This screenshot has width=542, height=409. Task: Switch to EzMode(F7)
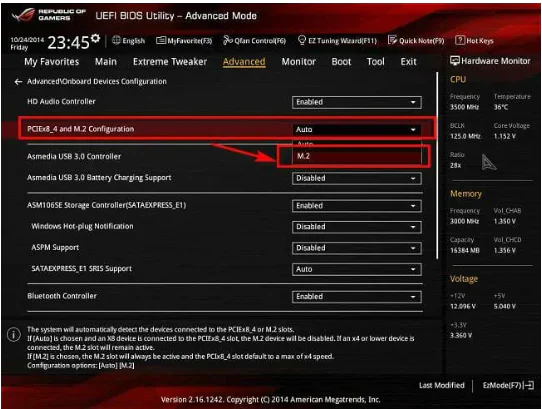(x=508, y=385)
